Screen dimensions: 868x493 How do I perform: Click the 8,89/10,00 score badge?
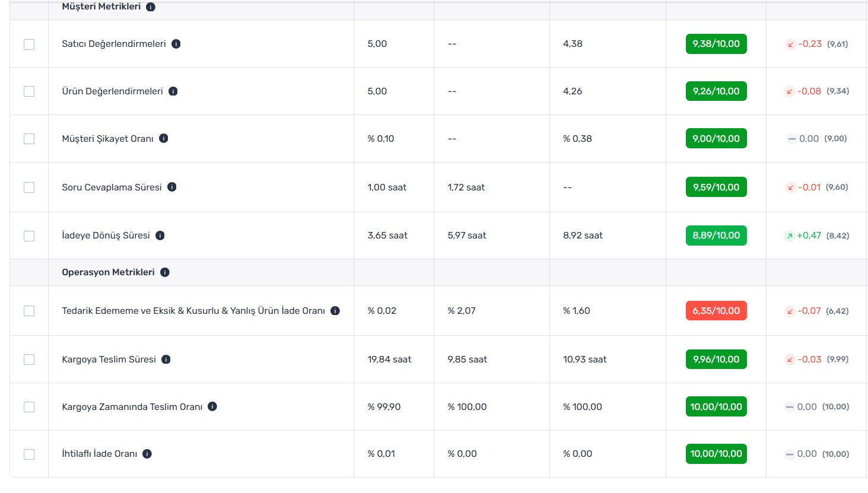[x=716, y=236]
